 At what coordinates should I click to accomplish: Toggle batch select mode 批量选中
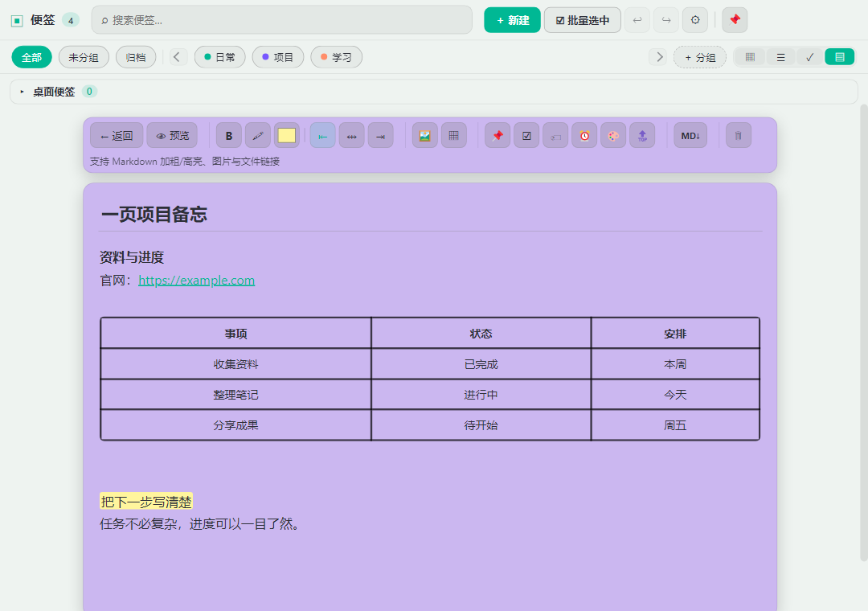click(x=583, y=20)
